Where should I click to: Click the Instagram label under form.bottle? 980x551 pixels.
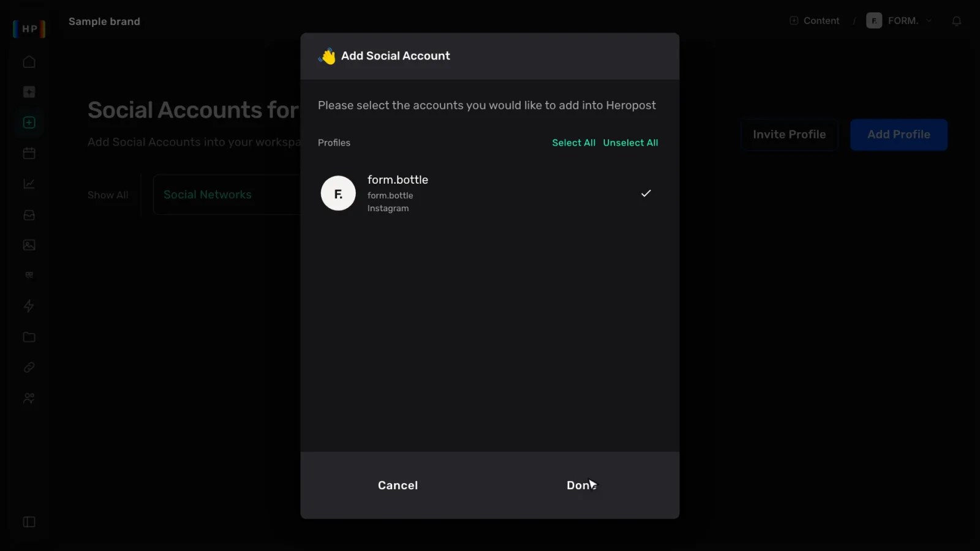tap(388, 209)
